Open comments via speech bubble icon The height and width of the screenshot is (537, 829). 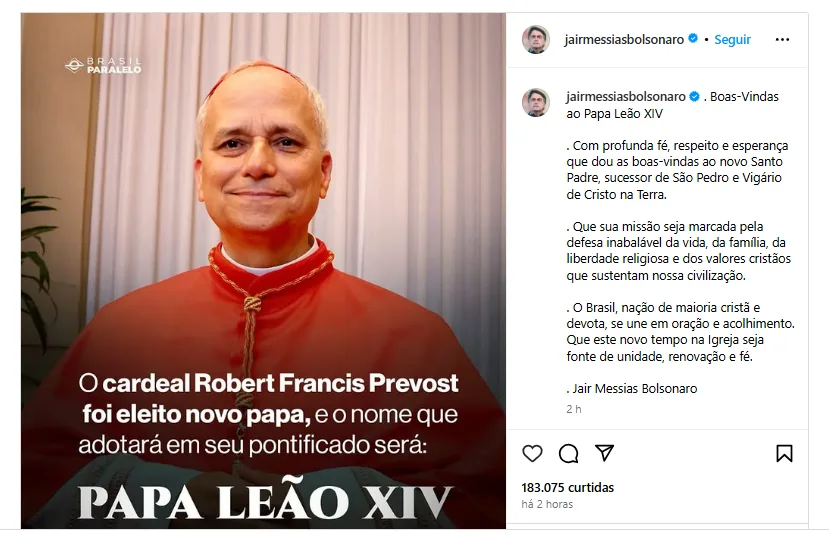tap(568, 453)
